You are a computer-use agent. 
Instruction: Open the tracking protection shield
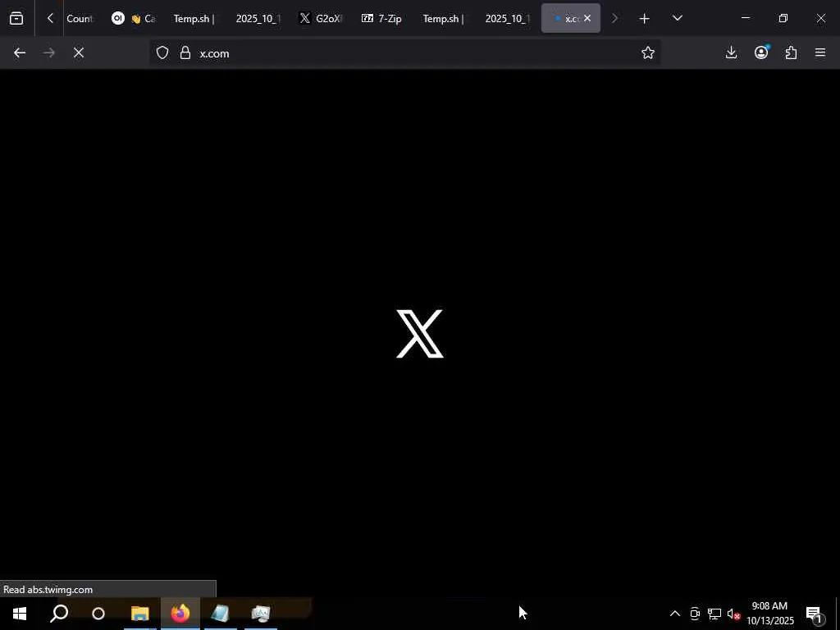(162, 53)
